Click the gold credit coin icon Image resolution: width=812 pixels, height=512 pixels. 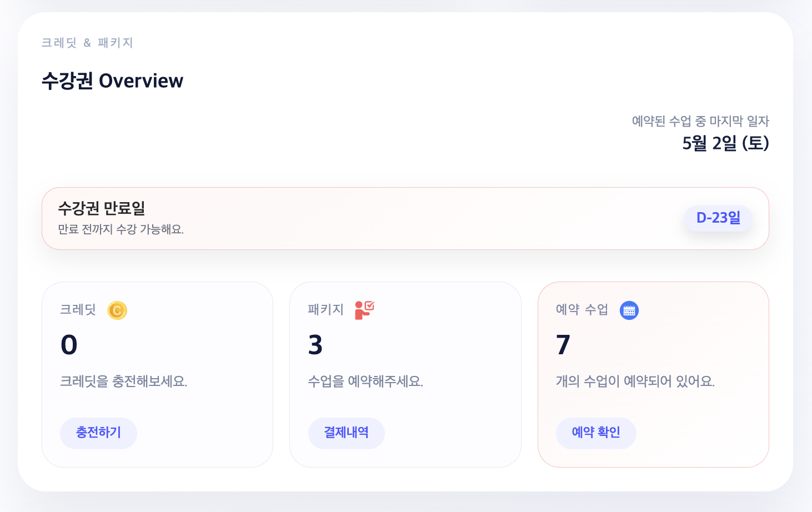(117, 310)
